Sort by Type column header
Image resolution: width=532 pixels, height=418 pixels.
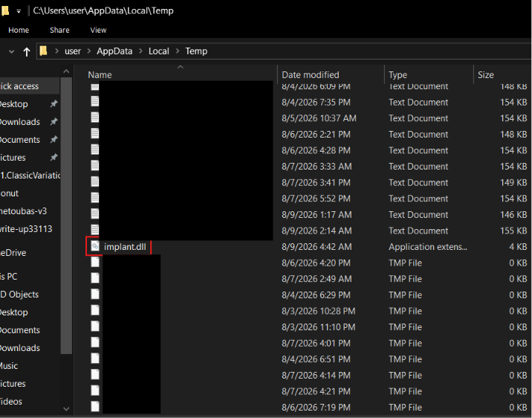coord(398,74)
